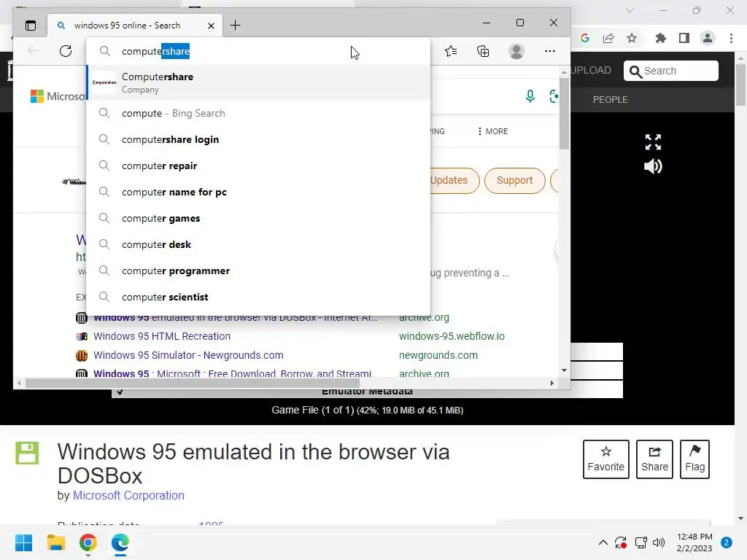This screenshot has width=747, height=560.
Task: Flag this Archive.org item
Action: [x=694, y=459]
